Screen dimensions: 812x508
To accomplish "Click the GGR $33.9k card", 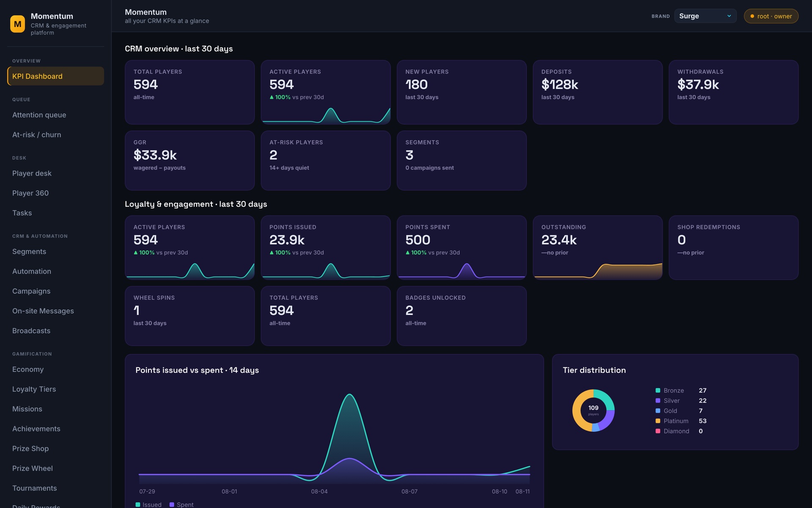I will 189,160.
